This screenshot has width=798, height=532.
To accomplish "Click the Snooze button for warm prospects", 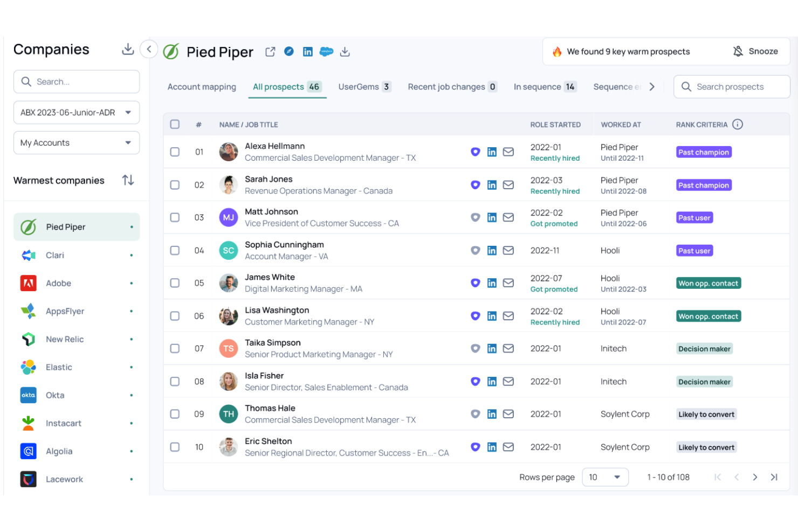I will [x=756, y=51].
